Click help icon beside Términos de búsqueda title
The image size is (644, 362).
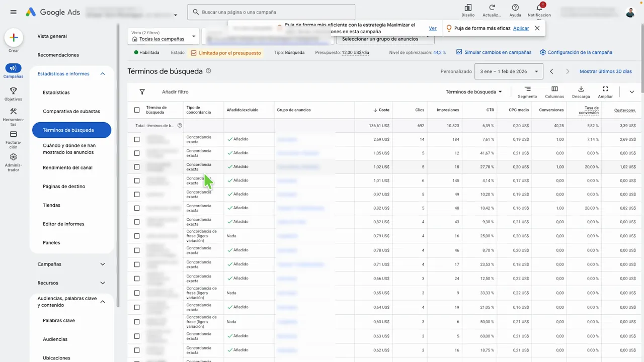click(208, 71)
